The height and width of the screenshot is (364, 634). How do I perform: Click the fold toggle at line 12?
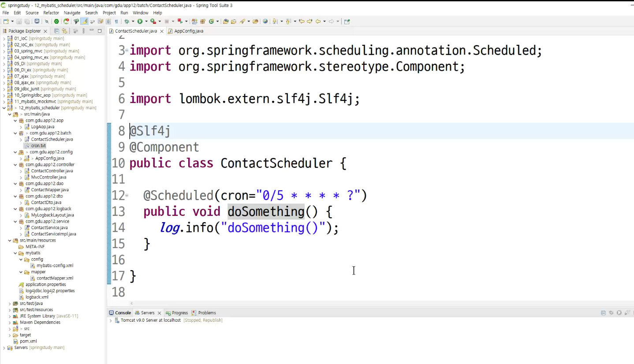[x=127, y=195]
